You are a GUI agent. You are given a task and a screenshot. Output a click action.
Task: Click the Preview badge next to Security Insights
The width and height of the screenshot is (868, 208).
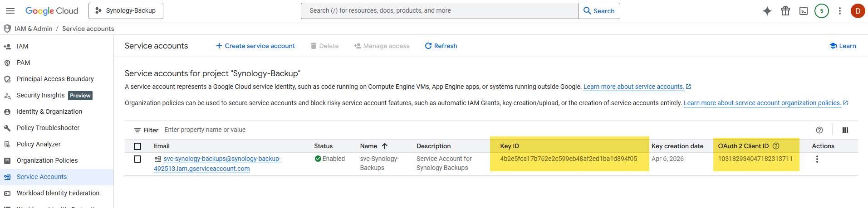coord(80,96)
